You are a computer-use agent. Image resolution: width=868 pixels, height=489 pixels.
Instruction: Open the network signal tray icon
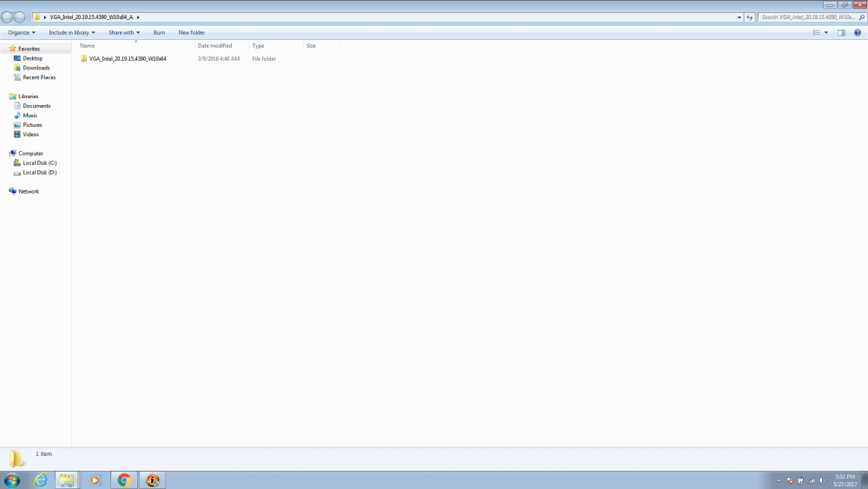point(812,480)
